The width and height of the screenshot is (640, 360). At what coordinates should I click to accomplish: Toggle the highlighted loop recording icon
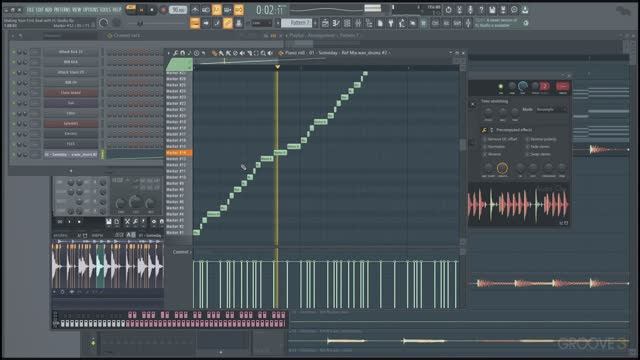pyautogui.click(x=239, y=9)
